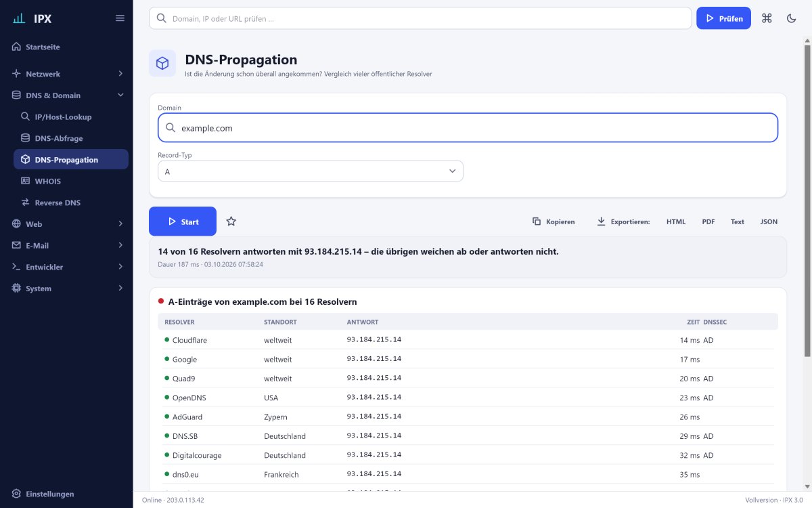812x508 pixels.
Task: Click the Entwickler terminal icon
Action: pos(17,267)
